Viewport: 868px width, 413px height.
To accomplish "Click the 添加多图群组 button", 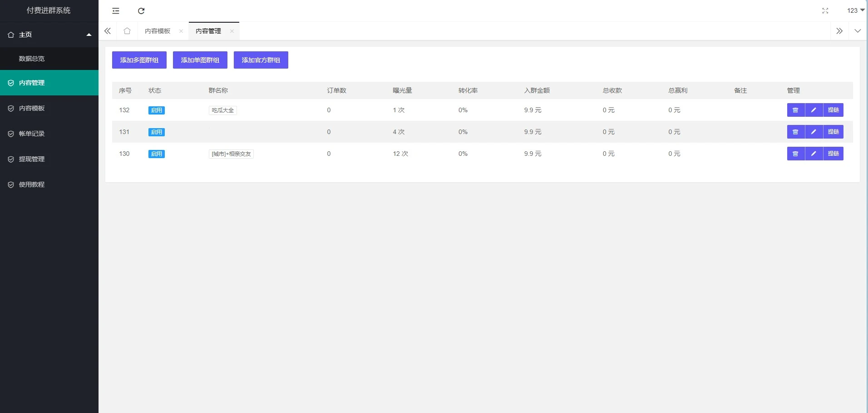I will pyautogui.click(x=139, y=60).
